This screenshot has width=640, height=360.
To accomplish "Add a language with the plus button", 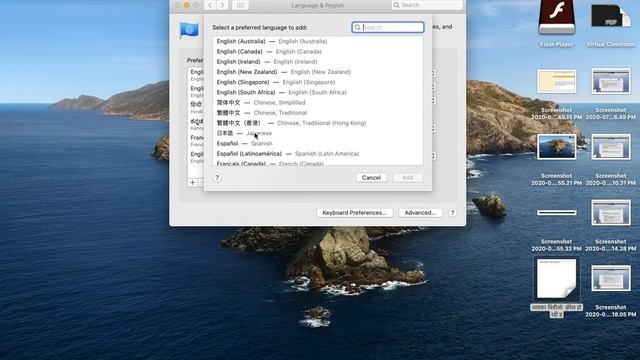I will (x=193, y=182).
